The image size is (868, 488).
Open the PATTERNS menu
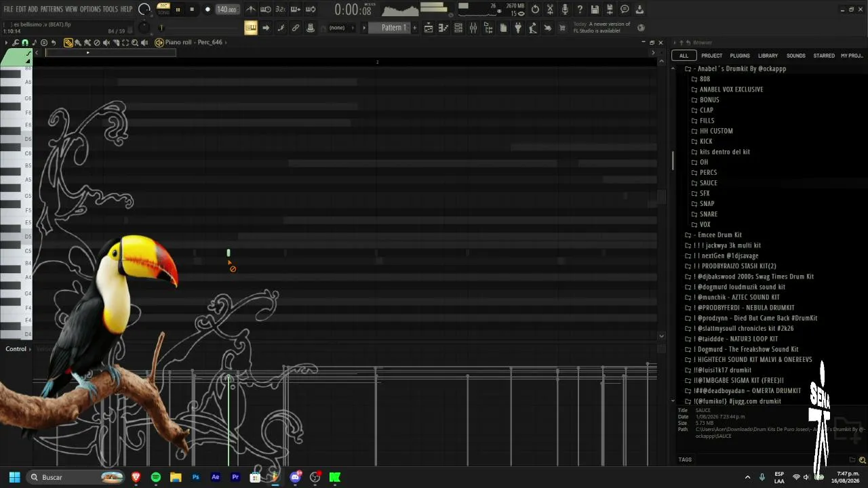(52, 9)
